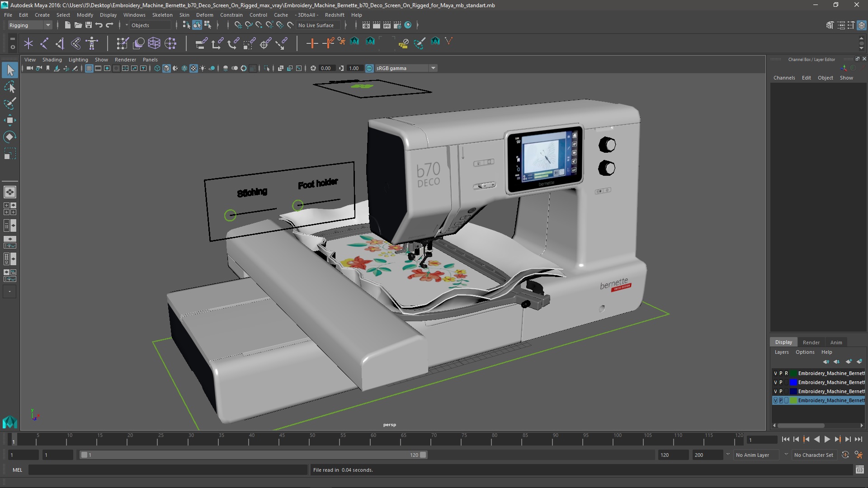Open the Channels menu in Channel Box
This screenshot has height=488, width=868.
pyautogui.click(x=784, y=78)
